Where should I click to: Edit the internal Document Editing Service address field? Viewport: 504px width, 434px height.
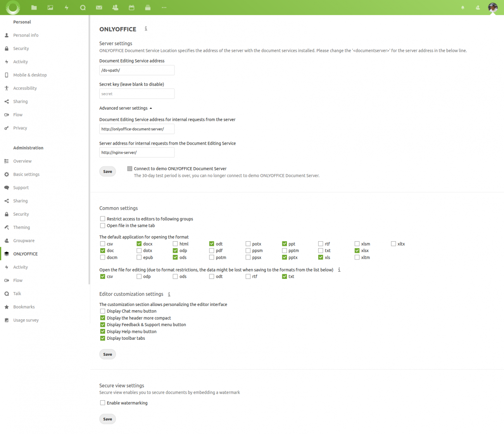click(137, 129)
